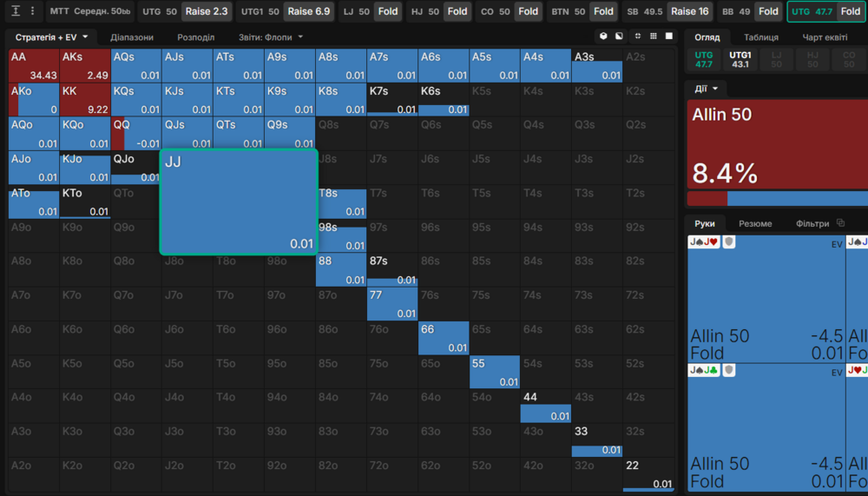Click the SB Raise 16 action button

(690, 11)
